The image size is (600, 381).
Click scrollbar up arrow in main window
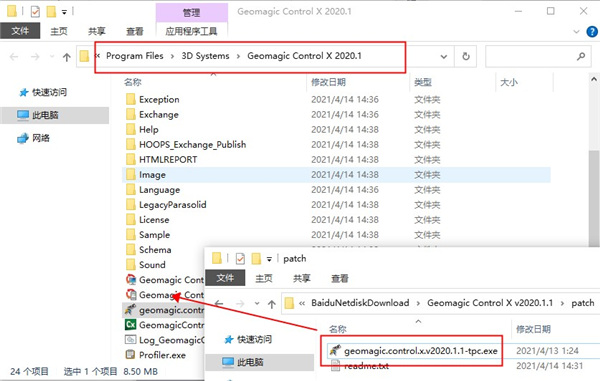594,80
